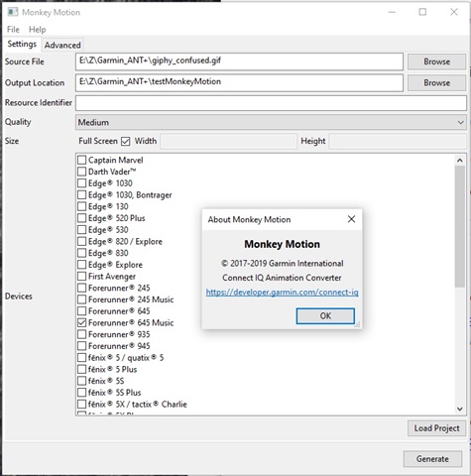This screenshot has height=476, width=471.
Task: Check fēnix 5X / tactix Charlie device
Action: point(81,404)
